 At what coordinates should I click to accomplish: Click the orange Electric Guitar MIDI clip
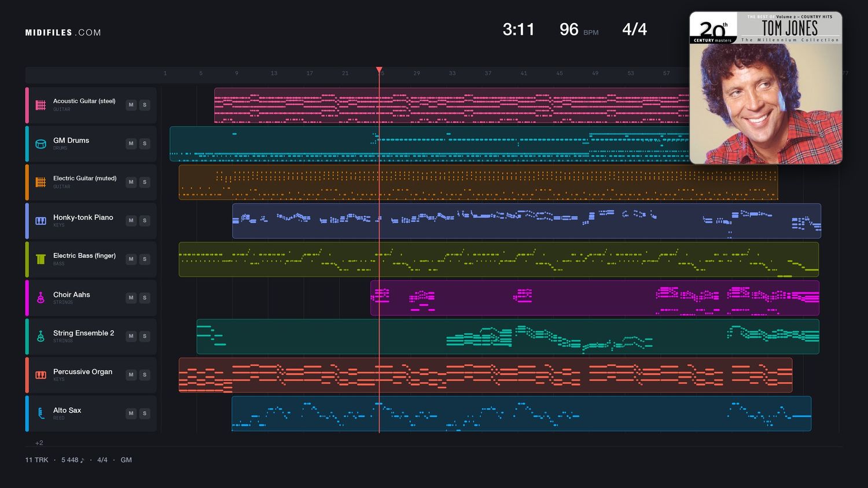click(478, 183)
